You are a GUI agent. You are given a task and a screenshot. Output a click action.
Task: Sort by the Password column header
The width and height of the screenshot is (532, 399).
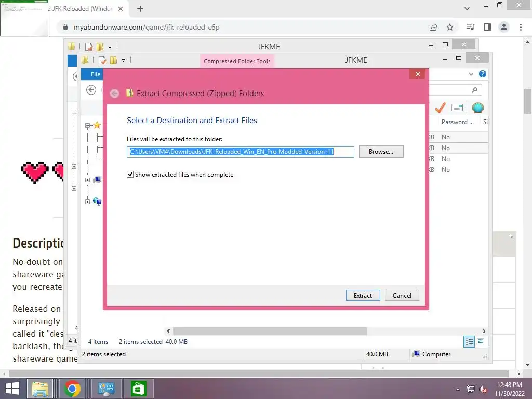[457, 122]
